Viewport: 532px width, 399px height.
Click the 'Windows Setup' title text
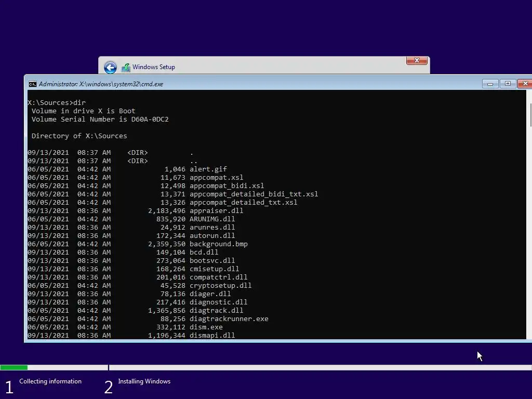click(x=154, y=67)
